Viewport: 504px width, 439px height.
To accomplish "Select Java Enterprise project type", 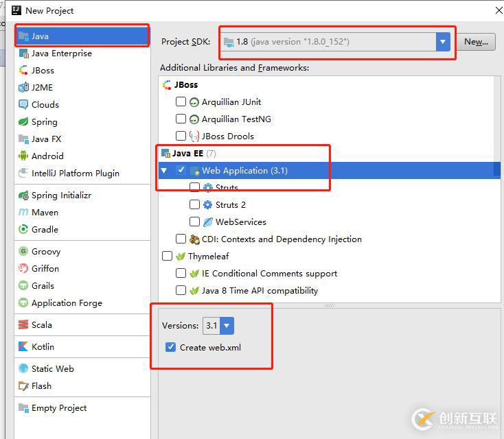I will [x=62, y=54].
